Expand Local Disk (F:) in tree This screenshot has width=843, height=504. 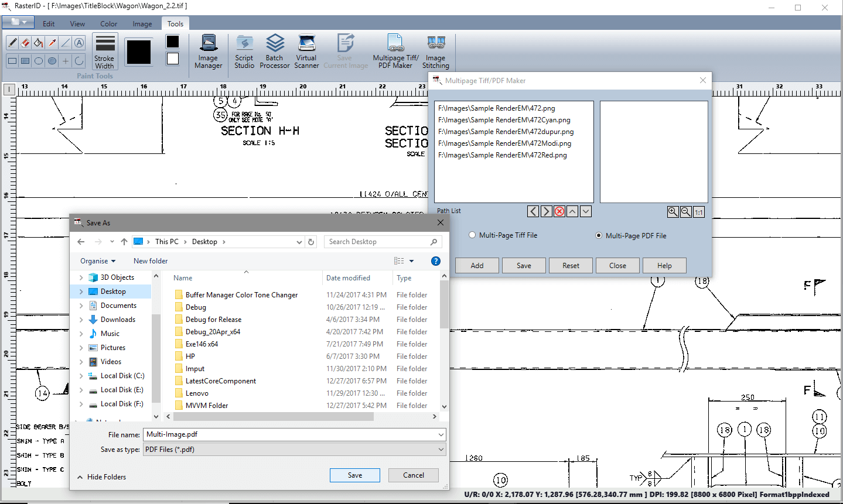pos(81,404)
